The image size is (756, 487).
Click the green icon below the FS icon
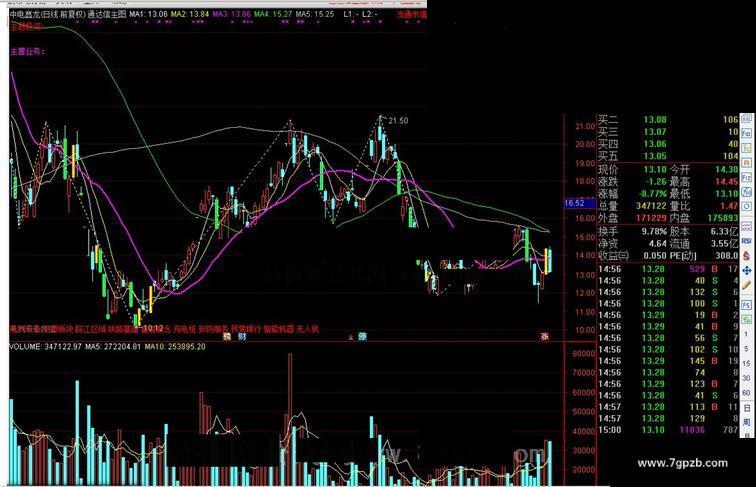(746, 319)
